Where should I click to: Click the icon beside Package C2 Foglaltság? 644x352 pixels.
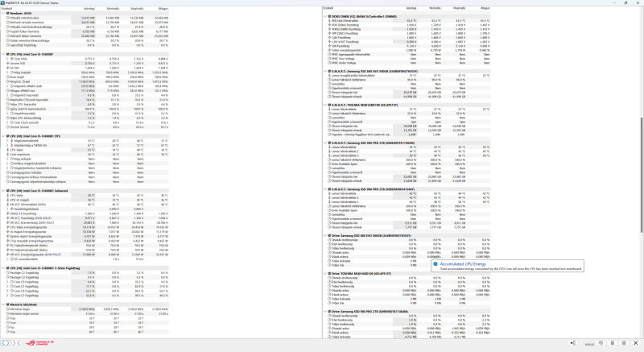[8, 273]
